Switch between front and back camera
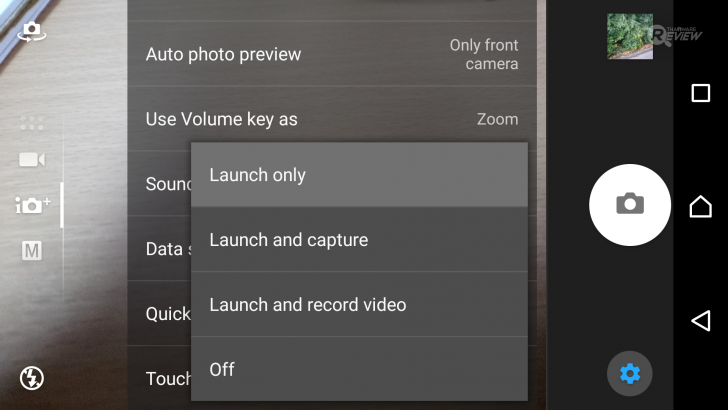This screenshot has width=728, height=410. coord(31,31)
